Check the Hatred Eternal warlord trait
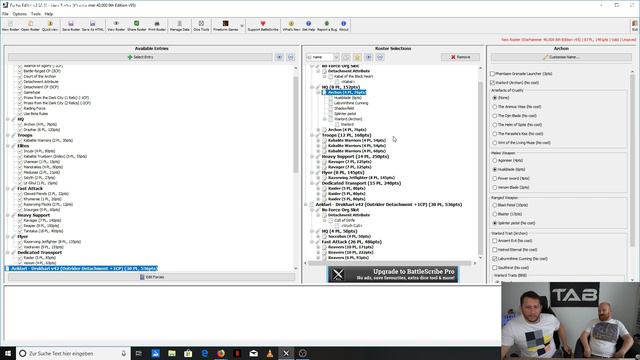 coord(495,250)
